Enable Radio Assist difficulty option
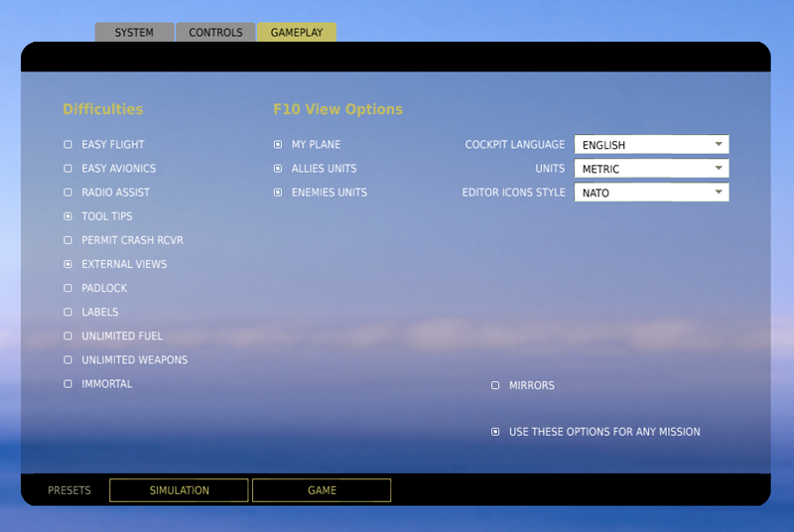The image size is (794, 532). point(67,193)
